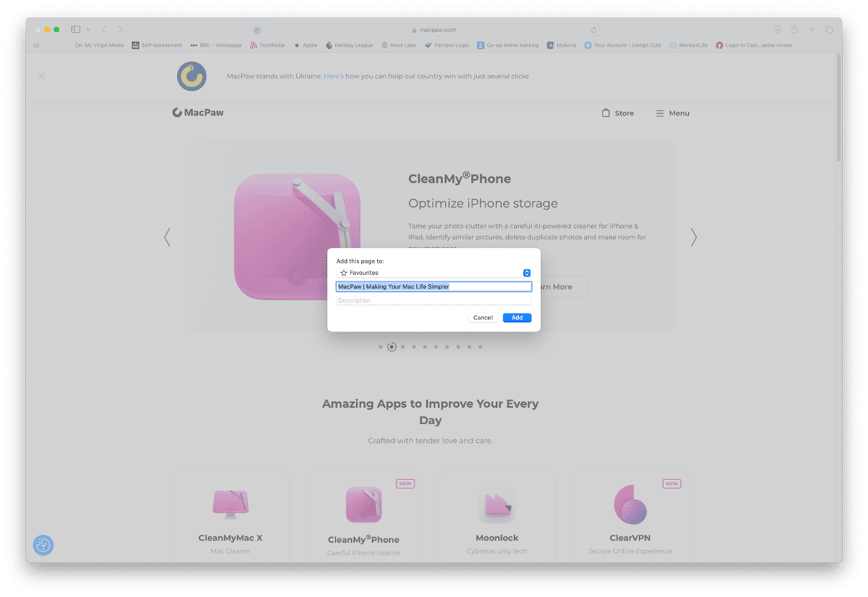Viewport: 868px width, 597px height.
Task: Select the last carousel dot
Action: coord(480,347)
